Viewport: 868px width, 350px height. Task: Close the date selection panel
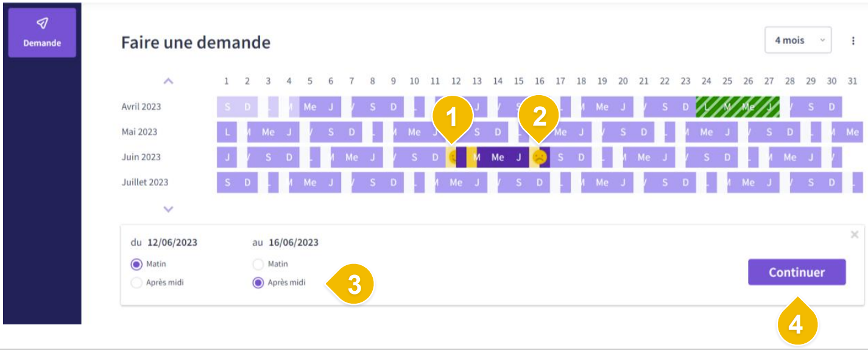click(854, 235)
